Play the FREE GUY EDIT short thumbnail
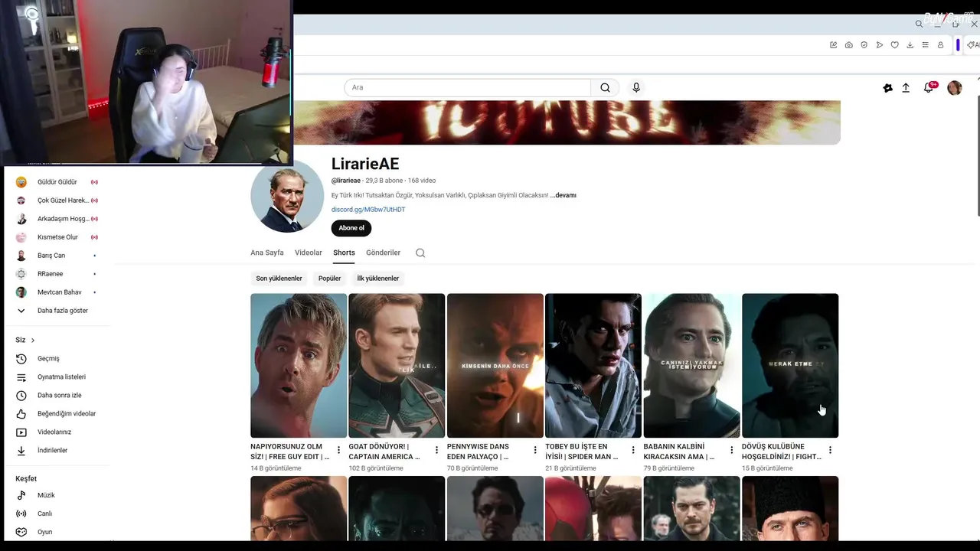The width and height of the screenshot is (980, 551). pyautogui.click(x=299, y=366)
